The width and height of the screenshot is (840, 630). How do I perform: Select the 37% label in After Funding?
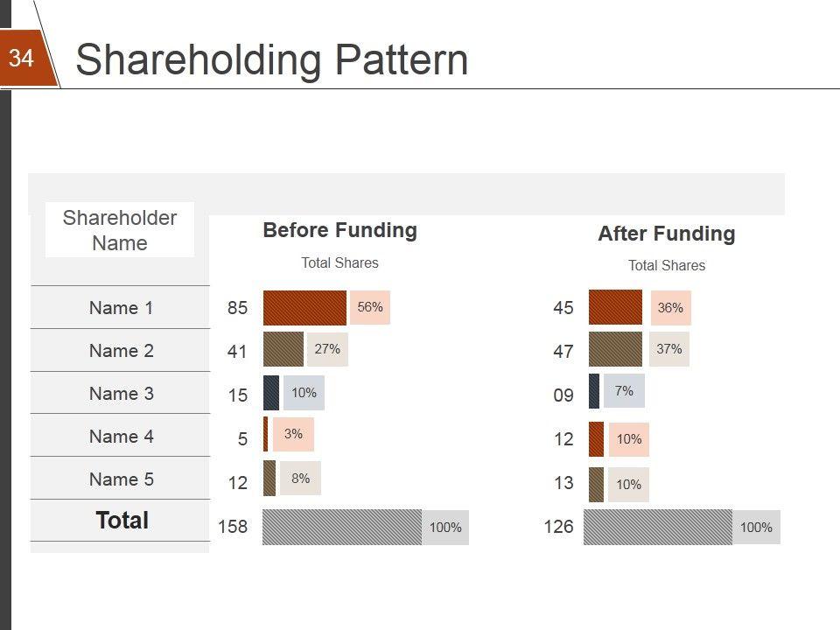pos(669,349)
